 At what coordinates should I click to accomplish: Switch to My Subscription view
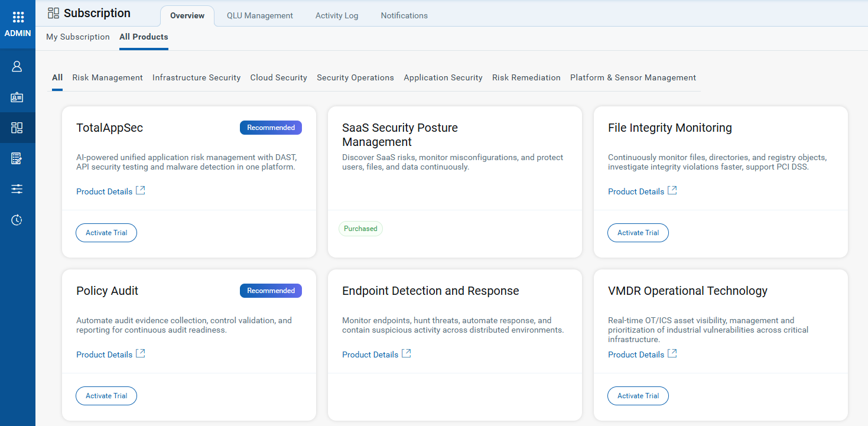78,37
